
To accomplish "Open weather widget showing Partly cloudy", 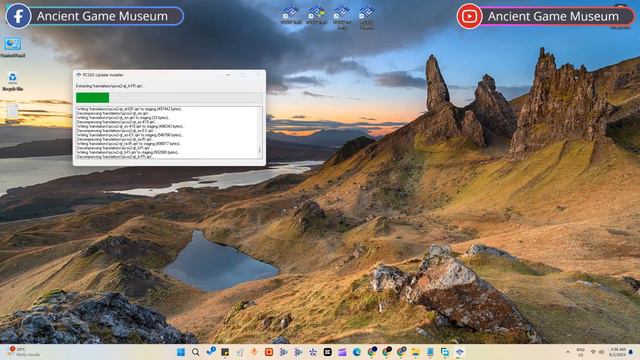I will click(23, 352).
